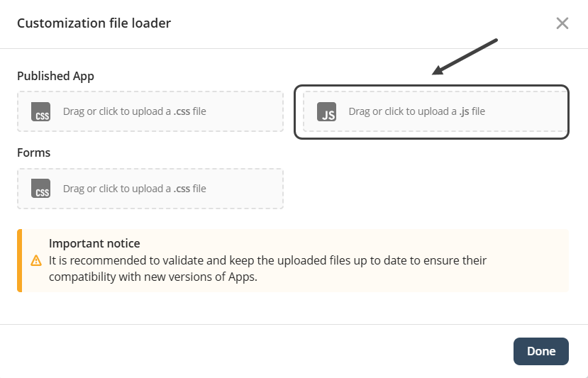The height and width of the screenshot is (378, 588).
Task: Click the notice text about validating uploaded files
Action: [267, 268]
